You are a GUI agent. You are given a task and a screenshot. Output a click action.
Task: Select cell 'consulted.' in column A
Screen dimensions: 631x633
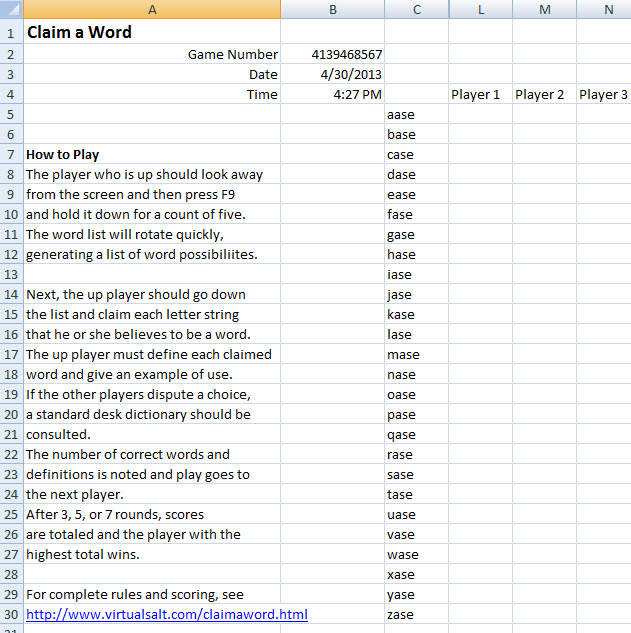152,434
